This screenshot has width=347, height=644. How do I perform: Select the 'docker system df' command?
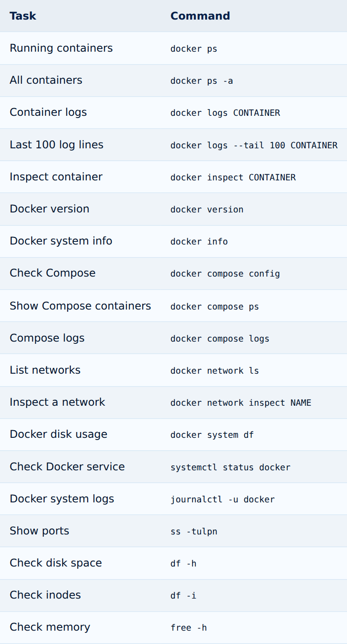[x=212, y=435]
